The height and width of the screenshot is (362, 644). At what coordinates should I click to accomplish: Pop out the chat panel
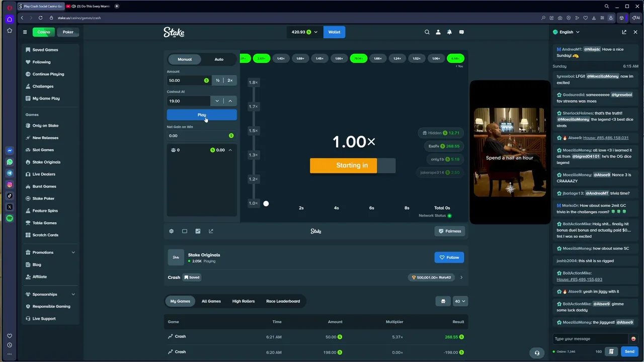point(624,32)
